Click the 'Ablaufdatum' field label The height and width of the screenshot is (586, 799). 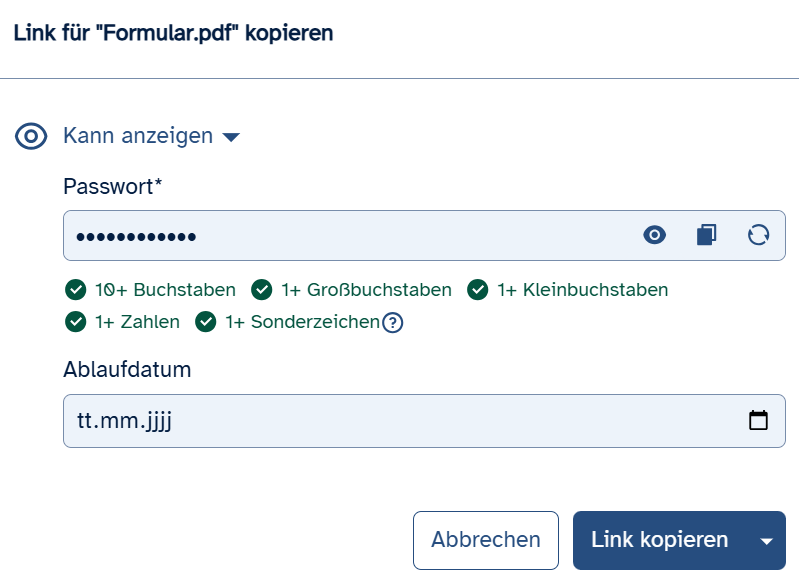point(127,370)
